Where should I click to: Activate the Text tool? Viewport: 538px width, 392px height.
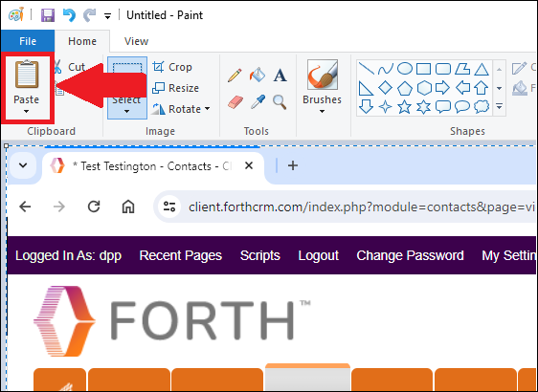280,75
